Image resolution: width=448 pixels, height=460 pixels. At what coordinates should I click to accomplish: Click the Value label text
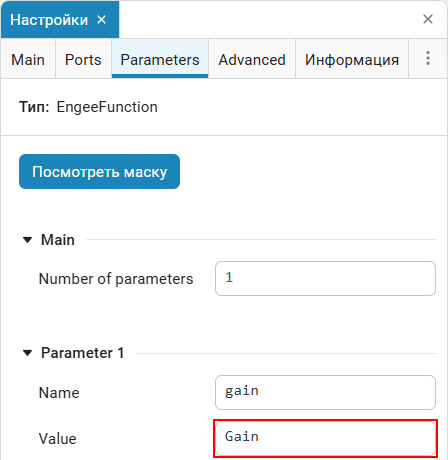[58, 439]
